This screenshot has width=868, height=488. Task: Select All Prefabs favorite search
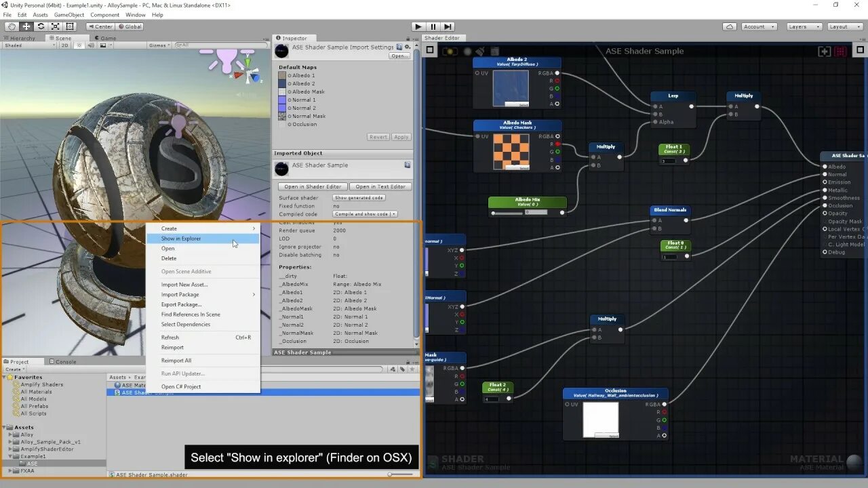click(x=34, y=406)
